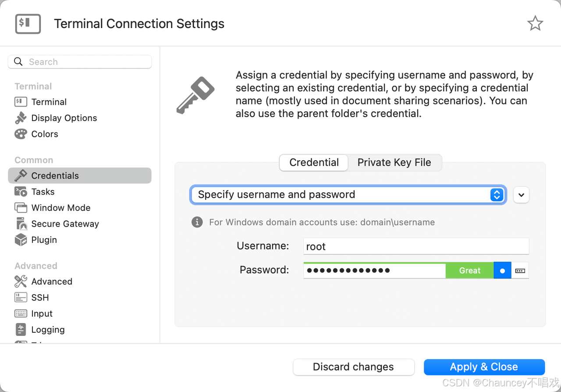Click the Tasks icon in sidebar
Image resolution: width=561 pixels, height=392 pixels.
[x=21, y=192]
